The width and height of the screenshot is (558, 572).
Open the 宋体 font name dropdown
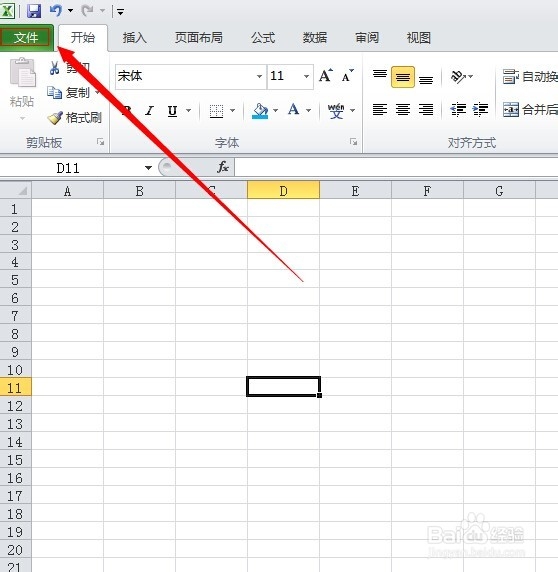pos(259,76)
